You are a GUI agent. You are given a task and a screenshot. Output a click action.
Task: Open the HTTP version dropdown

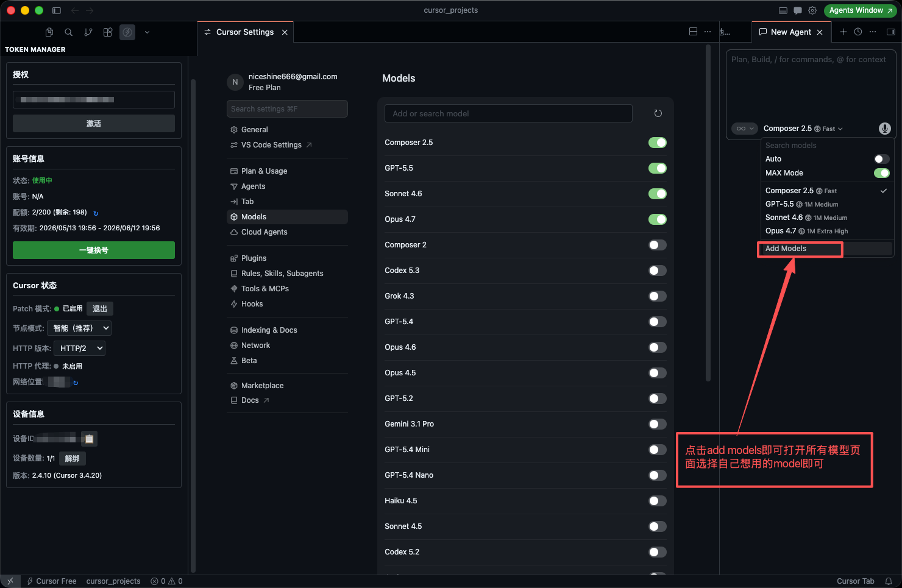(x=80, y=348)
